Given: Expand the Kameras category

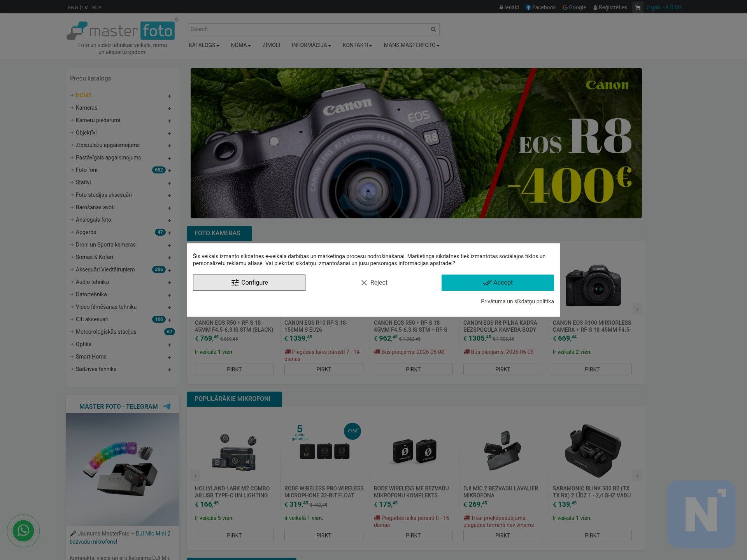Looking at the screenshot, I should [x=170, y=108].
